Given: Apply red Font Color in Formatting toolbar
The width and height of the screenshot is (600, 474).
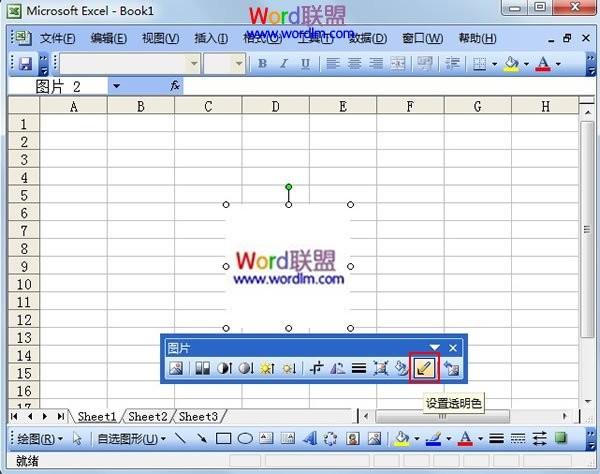Looking at the screenshot, I should point(544,64).
